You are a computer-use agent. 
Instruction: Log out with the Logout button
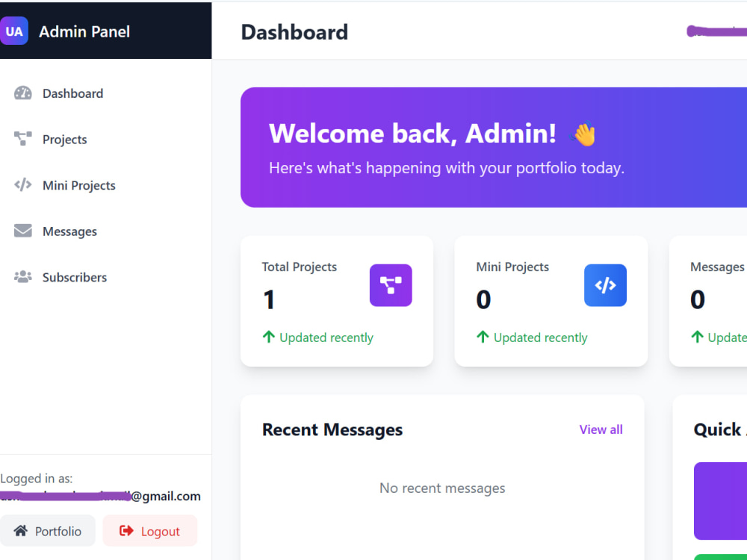click(149, 530)
